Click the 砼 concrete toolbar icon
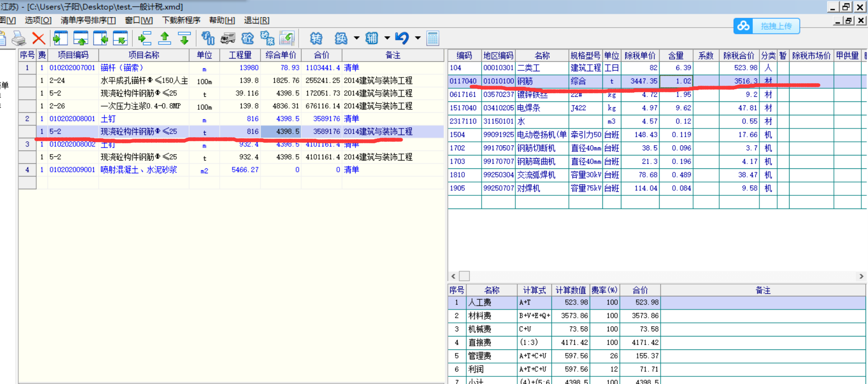868x384 pixels. pos(247,38)
